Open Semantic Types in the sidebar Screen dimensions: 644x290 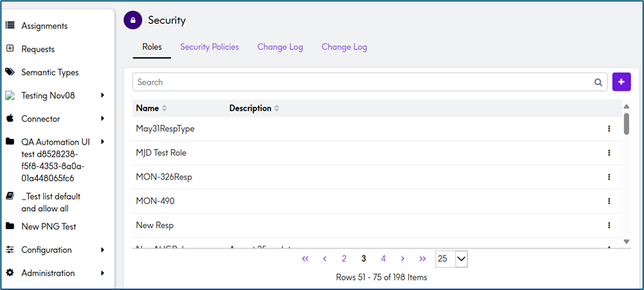[50, 72]
